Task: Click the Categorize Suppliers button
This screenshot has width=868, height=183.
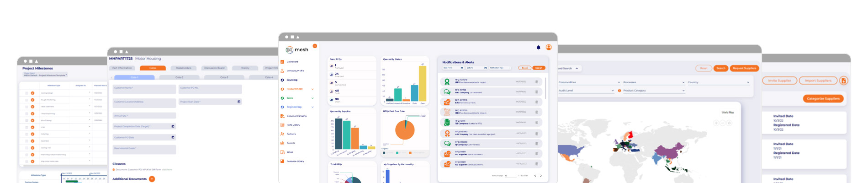Action: [823, 98]
